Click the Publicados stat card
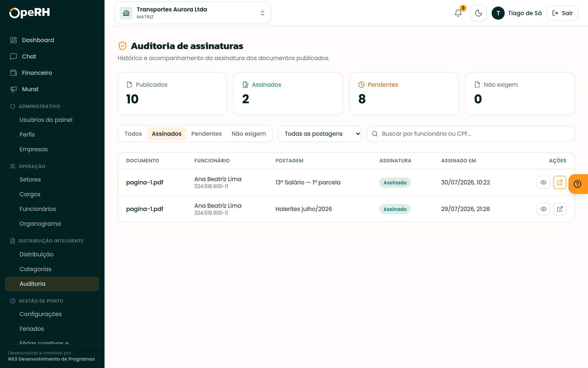The height and width of the screenshot is (368, 588). click(x=172, y=93)
